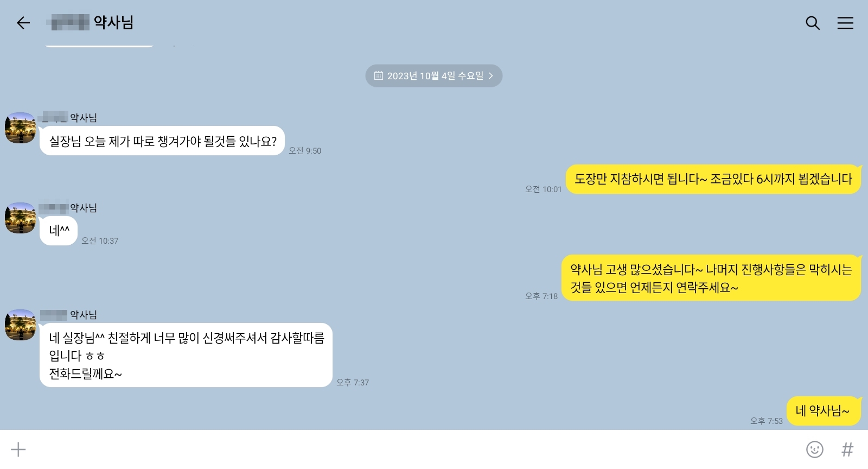Tap the plus attachment icon

[x=18, y=449]
